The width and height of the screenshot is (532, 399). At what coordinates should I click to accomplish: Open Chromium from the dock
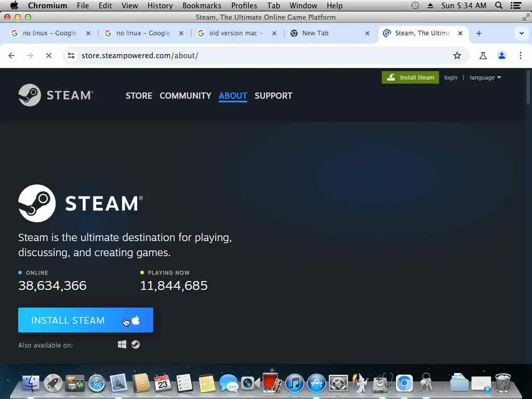click(404, 383)
